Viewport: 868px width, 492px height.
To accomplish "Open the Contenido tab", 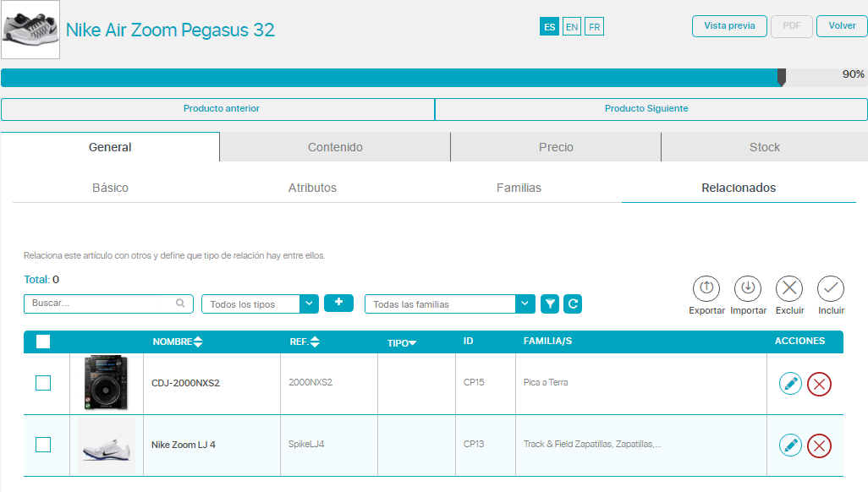I will coord(336,147).
